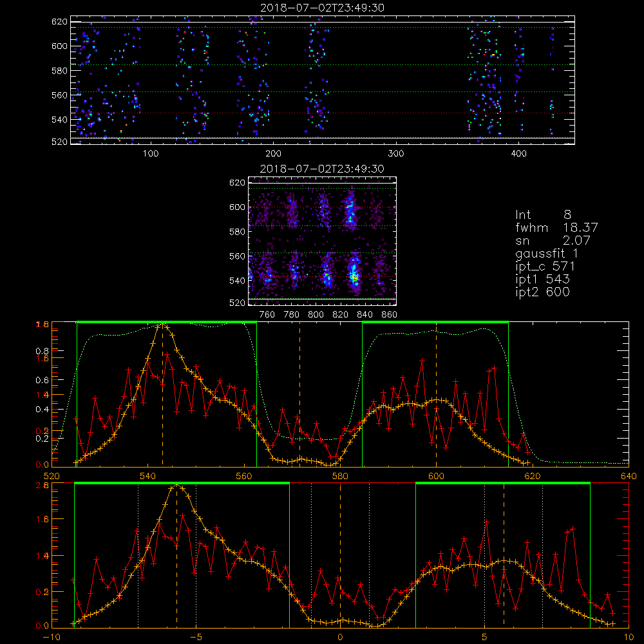Click the orange curve's peak in the bottom plot

177,486
